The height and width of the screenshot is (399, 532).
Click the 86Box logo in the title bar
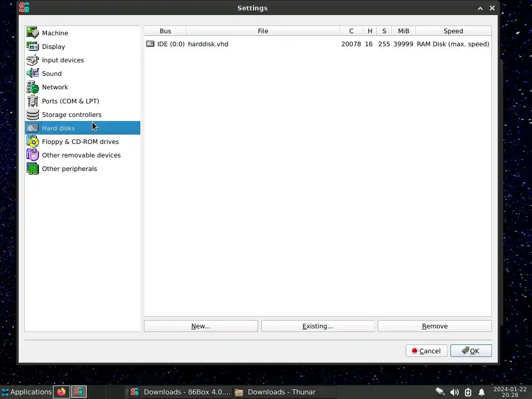[x=24, y=7]
